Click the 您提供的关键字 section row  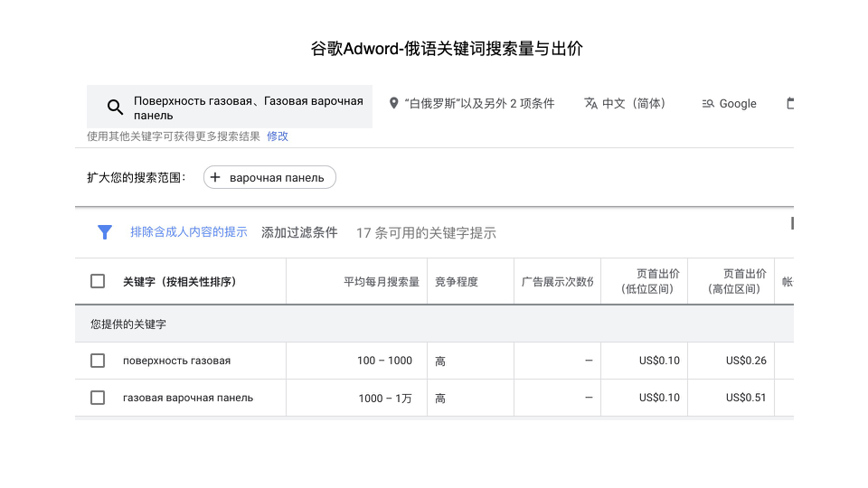tap(435, 324)
